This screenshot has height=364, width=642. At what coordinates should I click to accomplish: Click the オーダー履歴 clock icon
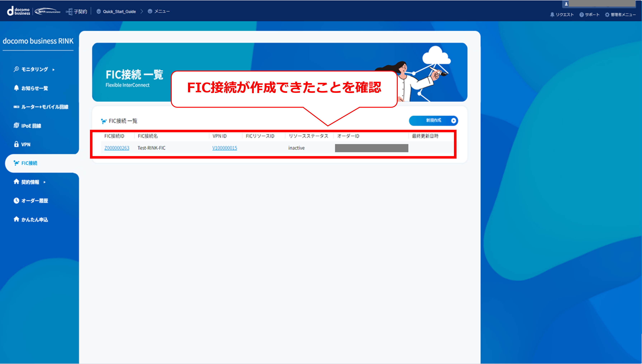(16, 201)
